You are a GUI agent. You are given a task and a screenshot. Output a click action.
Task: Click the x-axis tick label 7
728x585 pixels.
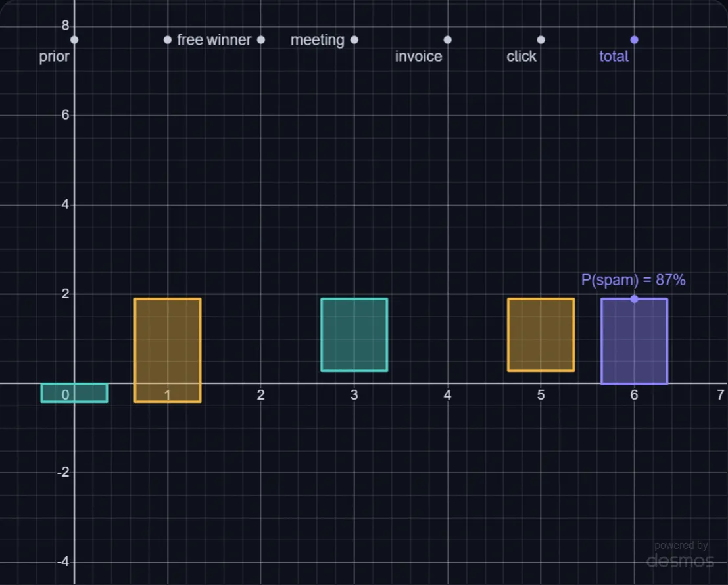721,395
